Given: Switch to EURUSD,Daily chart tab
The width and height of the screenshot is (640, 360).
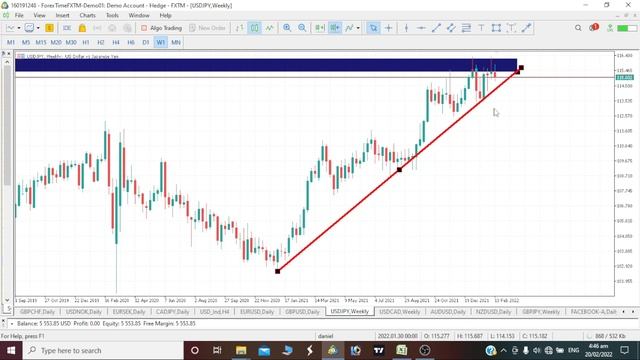Looking at the screenshot, I should click(257, 311).
